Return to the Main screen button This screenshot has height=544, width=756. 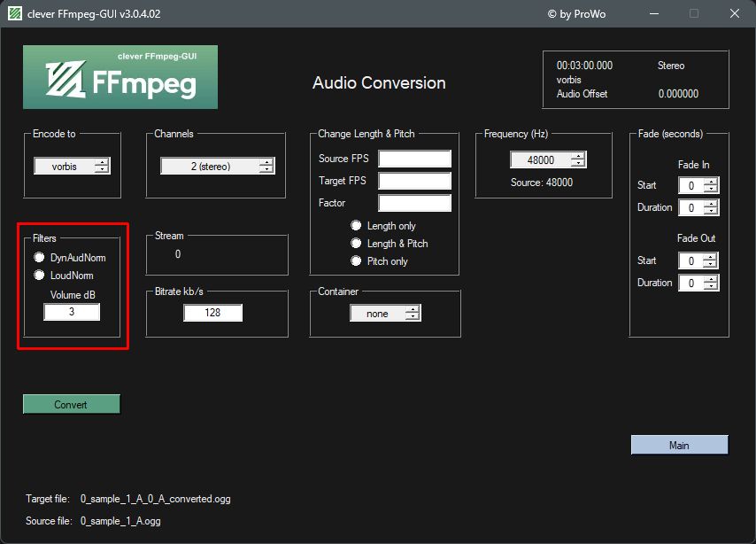(x=679, y=445)
